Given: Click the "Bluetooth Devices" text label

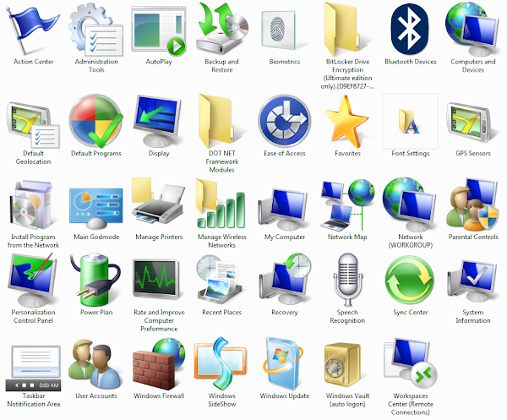Looking at the screenshot, I should coord(411,62).
